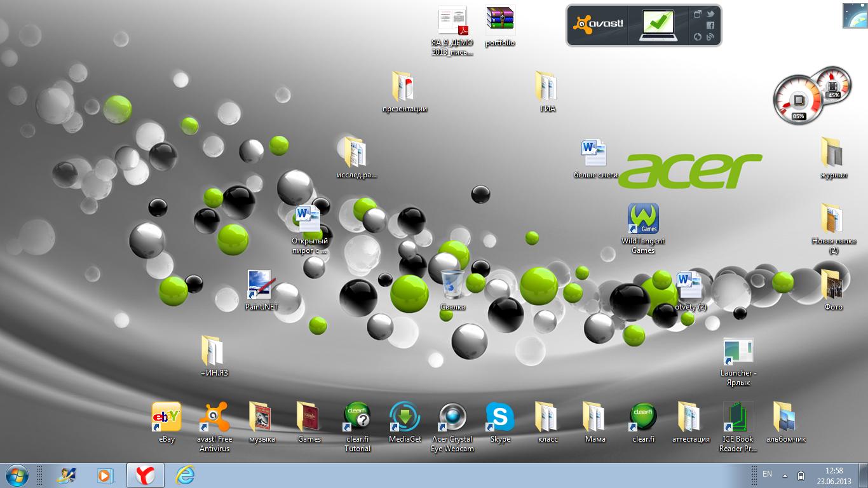This screenshot has width=868, height=488.
Task: Click avast gadget protection status laptop
Action: pos(657,24)
